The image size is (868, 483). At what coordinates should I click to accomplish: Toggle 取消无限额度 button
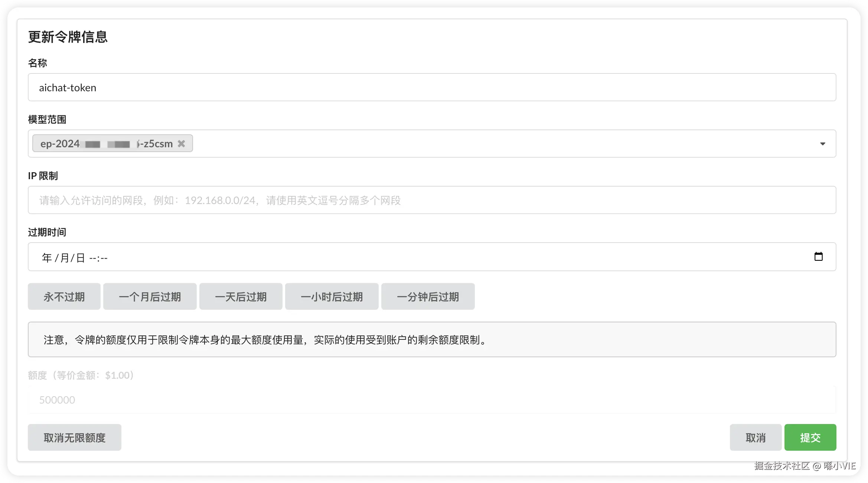pyautogui.click(x=74, y=438)
